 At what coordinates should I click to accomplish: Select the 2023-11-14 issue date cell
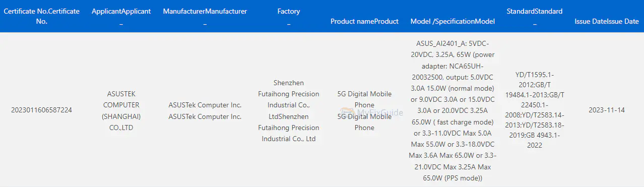click(x=607, y=110)
